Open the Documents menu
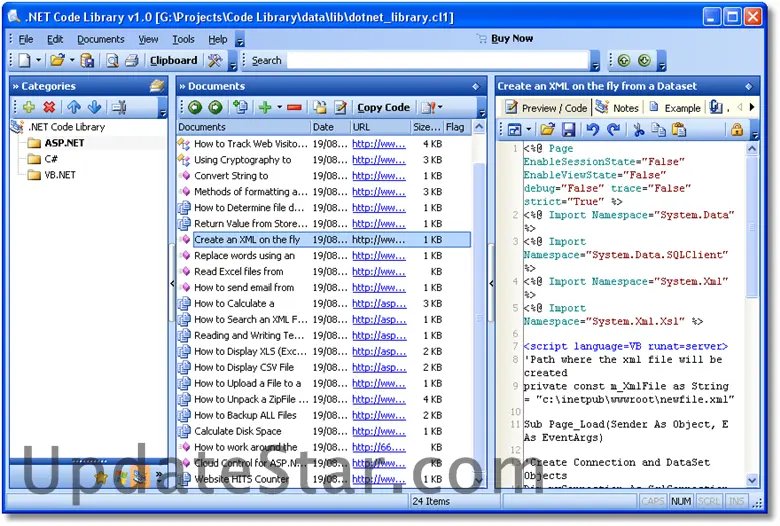The height and width of the screenshot is (526, 780). [x=100, y=39]
